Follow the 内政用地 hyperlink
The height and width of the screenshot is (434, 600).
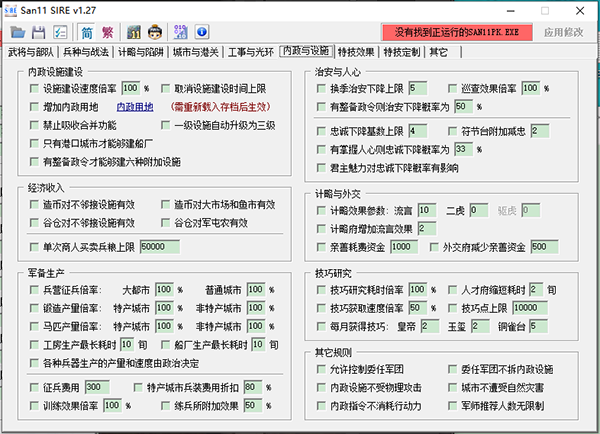click(x=135, y=107)
